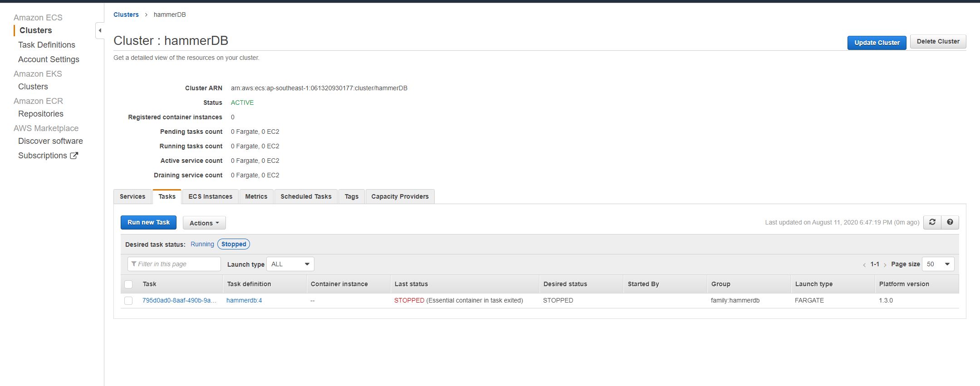Open the Capacity Providers tab
The height and width of the screenshot is (386, 980).
400,196
